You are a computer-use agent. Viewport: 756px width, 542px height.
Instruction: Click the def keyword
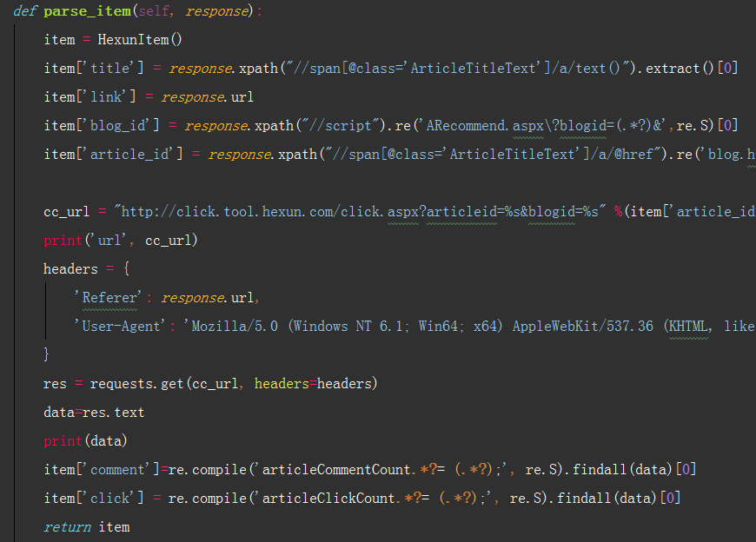point(24,11)
